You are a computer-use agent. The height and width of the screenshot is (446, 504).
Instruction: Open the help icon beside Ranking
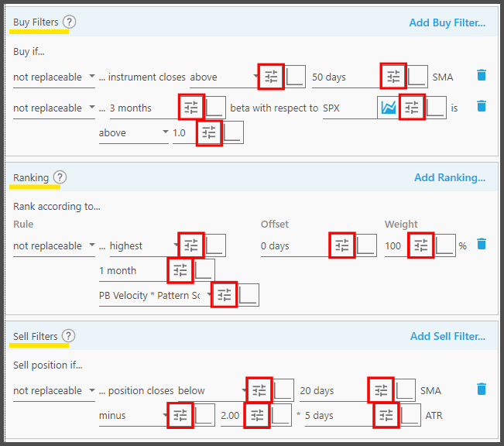(60, 177)
